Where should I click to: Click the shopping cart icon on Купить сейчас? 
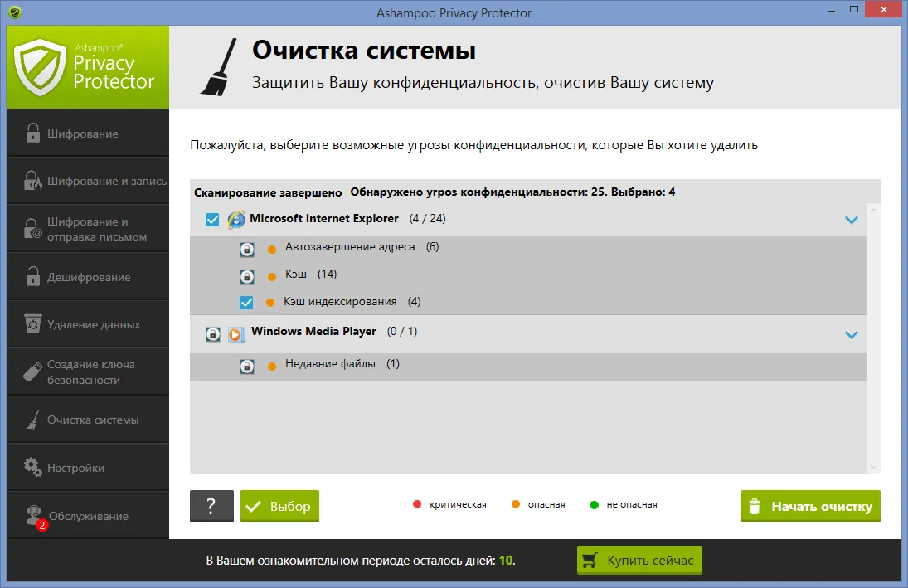590,560
